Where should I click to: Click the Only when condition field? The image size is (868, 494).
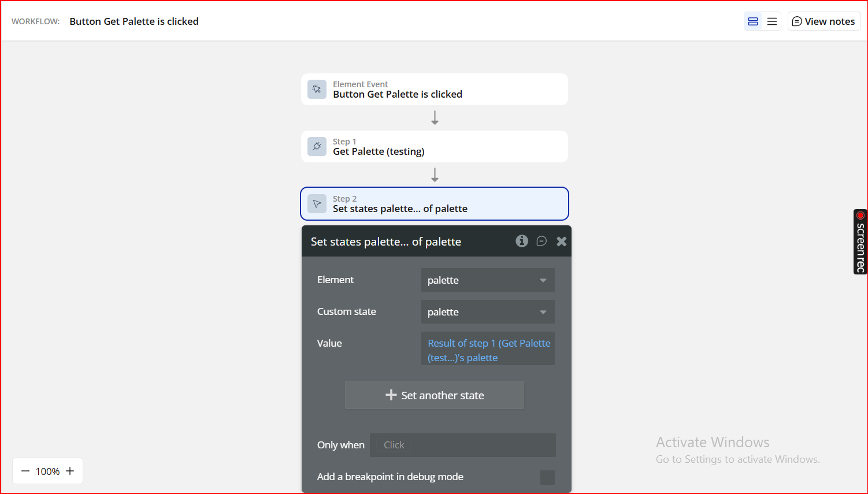(x=462, y=445)
